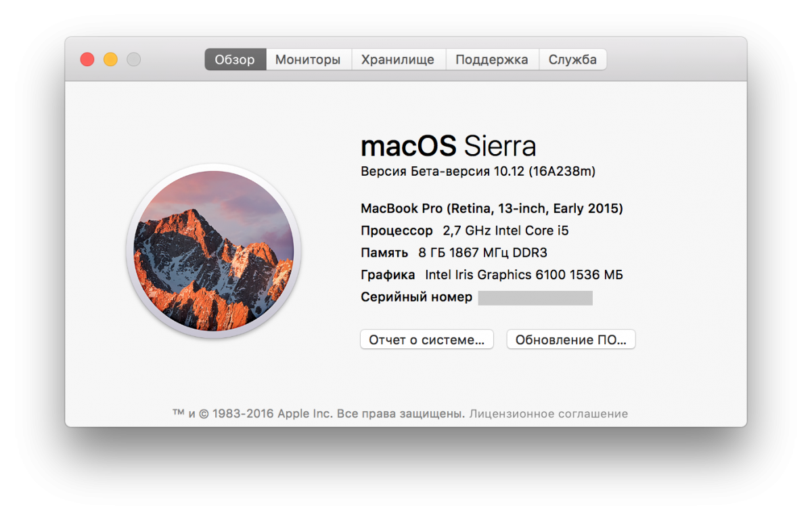Click the gray disabled zoom button

click(134, 60)
